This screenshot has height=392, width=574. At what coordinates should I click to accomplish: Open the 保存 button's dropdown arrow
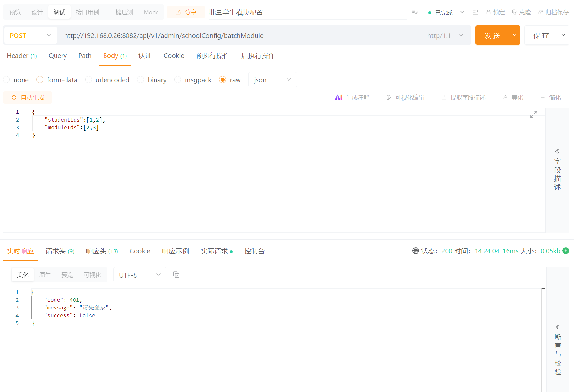(563, 35)
